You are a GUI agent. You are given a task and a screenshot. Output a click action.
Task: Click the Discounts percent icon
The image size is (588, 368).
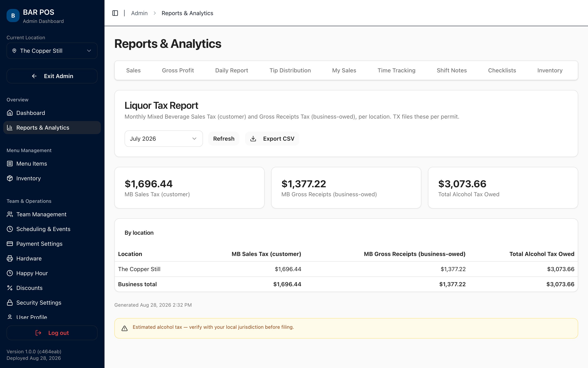(10, 288)
